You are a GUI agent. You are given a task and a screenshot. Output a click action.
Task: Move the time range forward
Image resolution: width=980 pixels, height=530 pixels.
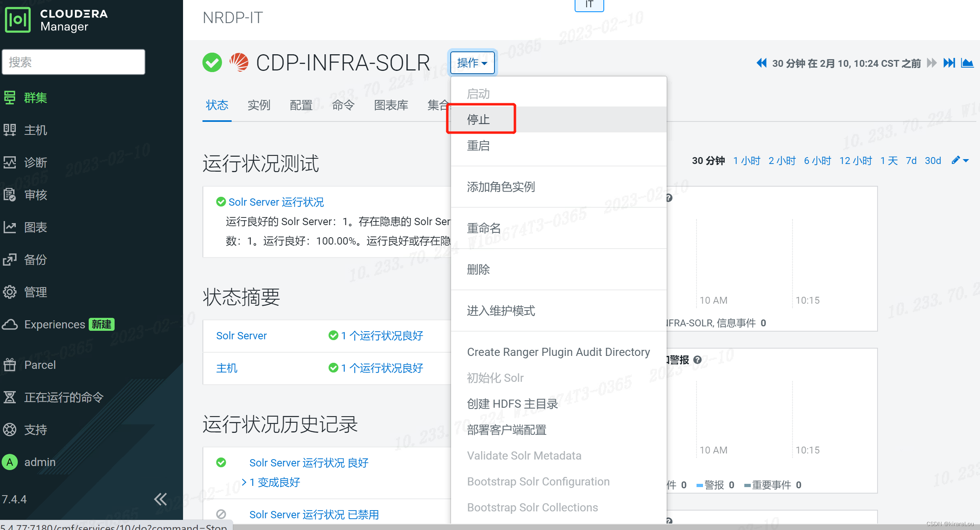click(932, 63)
